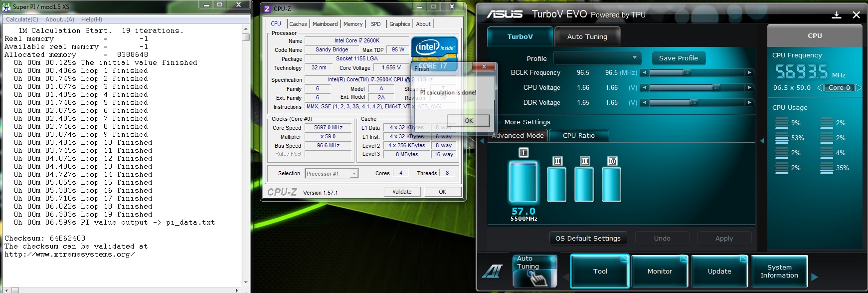Decrease CPU Voltage with its left arrow
The width and height of the screenshot is (868, 293).
[645, 88]
